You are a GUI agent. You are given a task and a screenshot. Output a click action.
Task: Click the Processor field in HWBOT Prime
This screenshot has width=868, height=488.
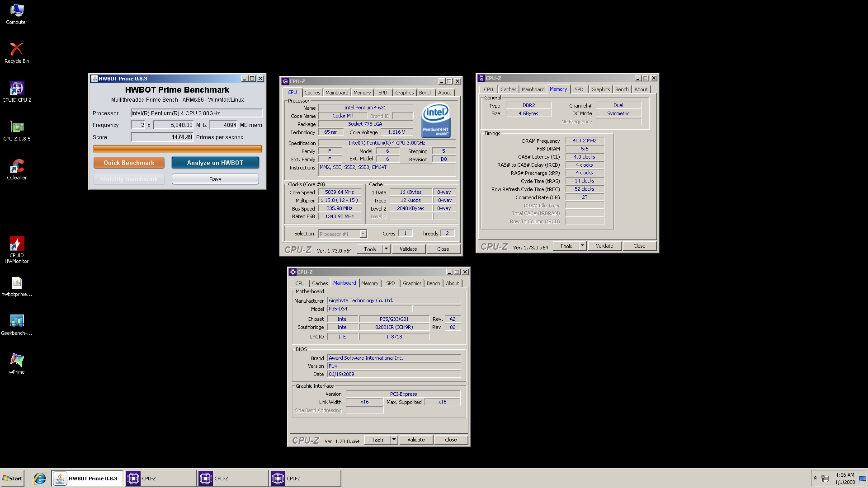click(196, 113)
